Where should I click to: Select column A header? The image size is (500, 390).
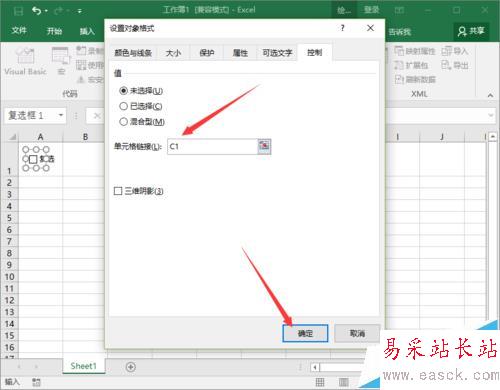click(x=40, y=137)
